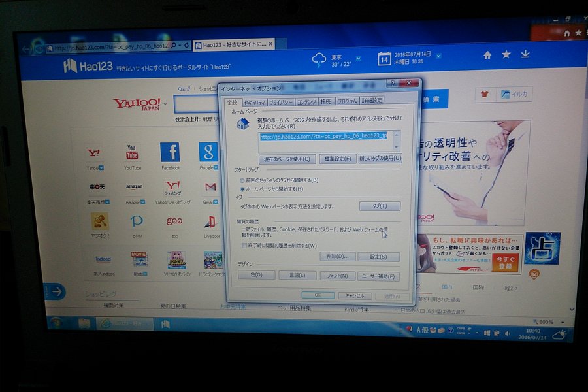Toggle 終了時に閲覧の履歴を削除する checkbox
588x392 pixels.
click(244, 246)
